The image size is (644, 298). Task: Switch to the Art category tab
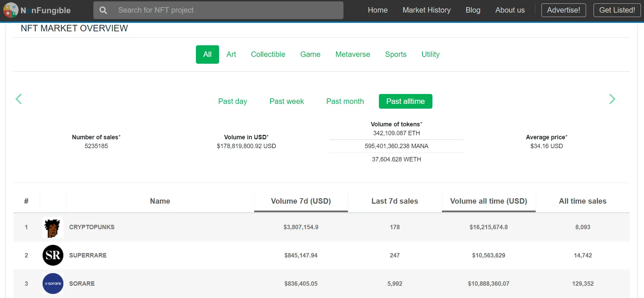coord(231,54)
